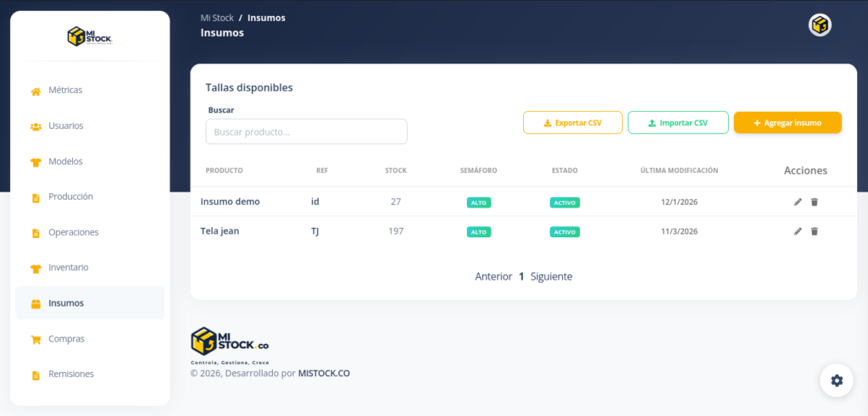Open Métricas from the sidebar
This screenshot has width=868, height=416.
[65, 90]
